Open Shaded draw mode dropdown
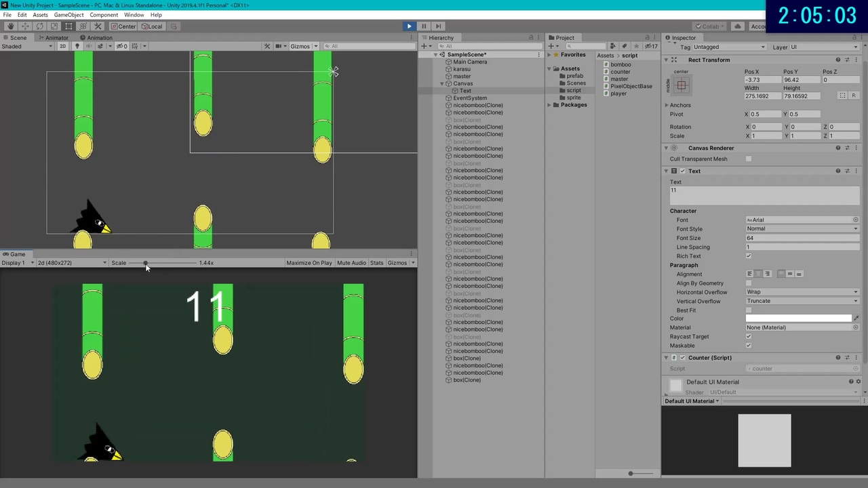 pos(27,46)
